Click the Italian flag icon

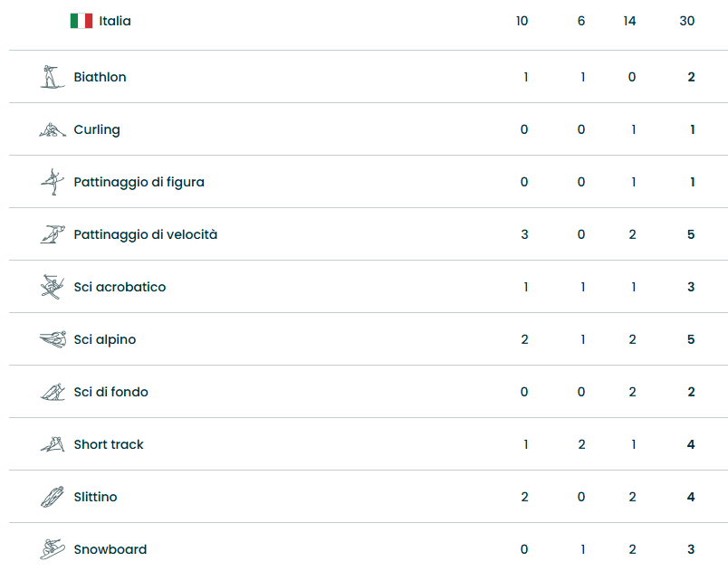[x=81, y=21]
